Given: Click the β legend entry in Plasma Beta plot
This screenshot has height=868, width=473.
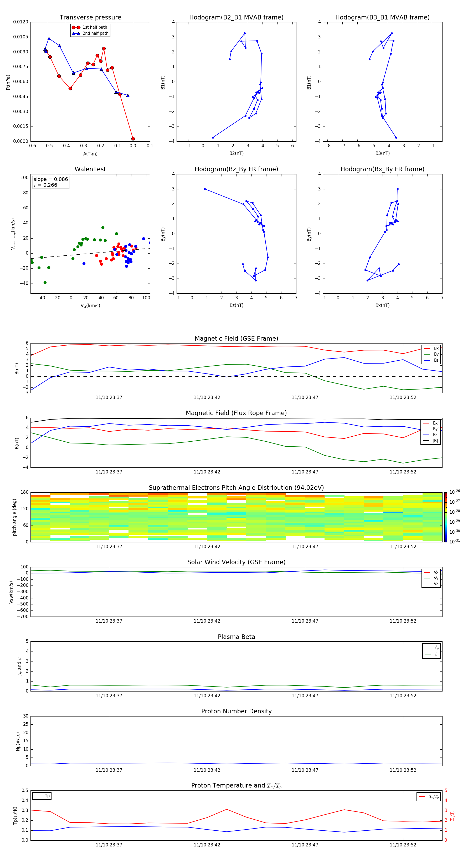Looking at the screenshot, I should pos(431,654).
